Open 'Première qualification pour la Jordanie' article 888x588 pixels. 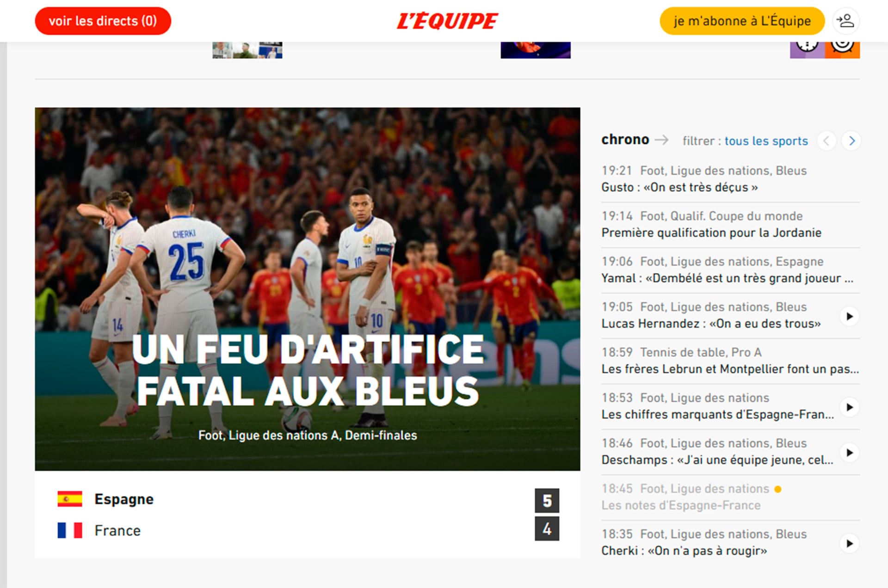pyautogui.click(x=711, y=233)
